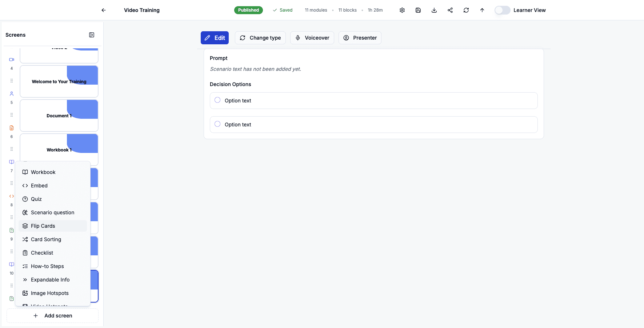Image resolution: width=644 pixels, height=328 pixels.
Task: Click the Add screen button
Action: pos(52,316)
